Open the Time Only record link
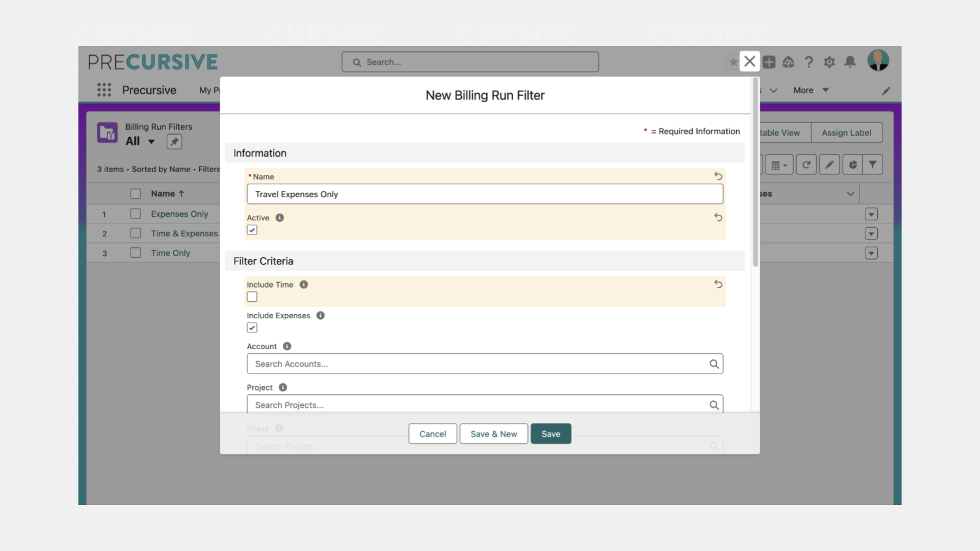The height and width of the screenshot is (551, 980). click(x=171, y=253)
